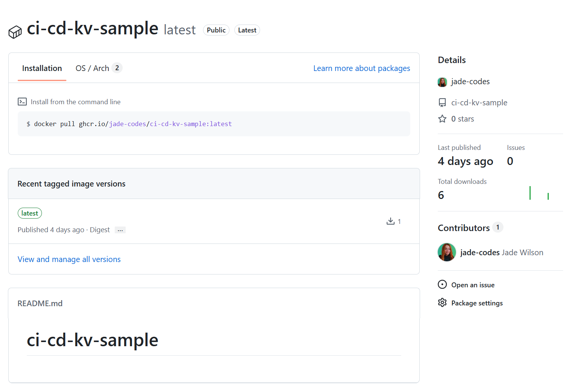Click the 0 stars link
The width and height of the screenshot is (588, 390).
tap(463, 119)
